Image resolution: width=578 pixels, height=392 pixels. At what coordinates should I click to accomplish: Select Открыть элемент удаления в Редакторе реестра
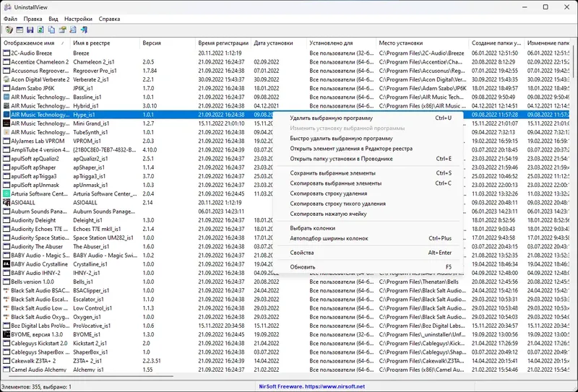[368, 149]
